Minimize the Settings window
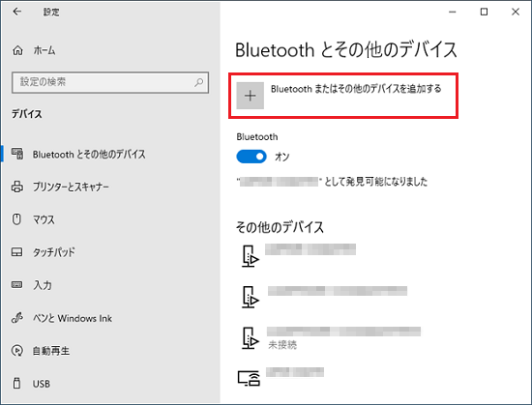532x405 pixels. pos(453,12)
